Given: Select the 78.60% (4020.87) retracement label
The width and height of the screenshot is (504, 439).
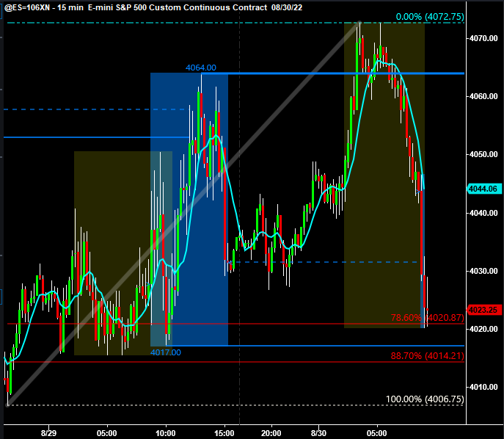Looking at the screenshot, I should (x=427, y=318).
